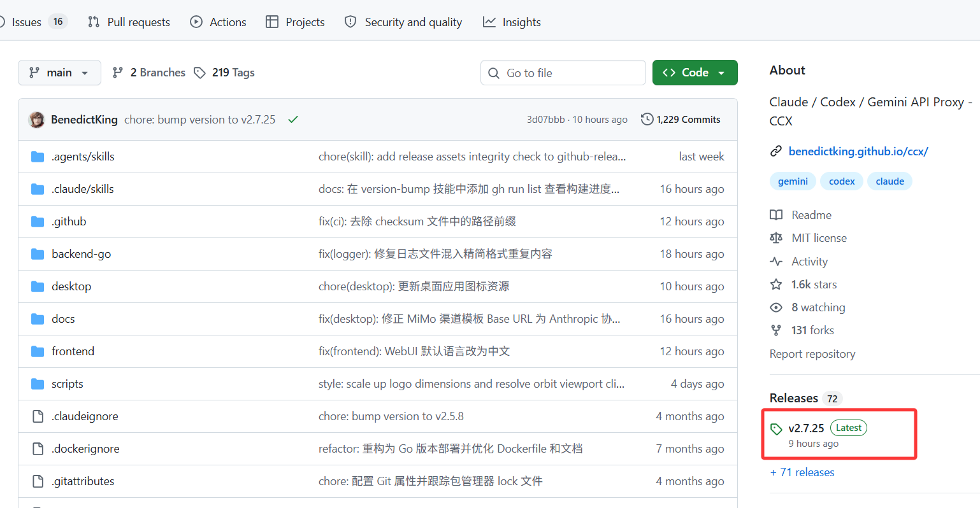Open the repository Activity page

pos(799,262)
